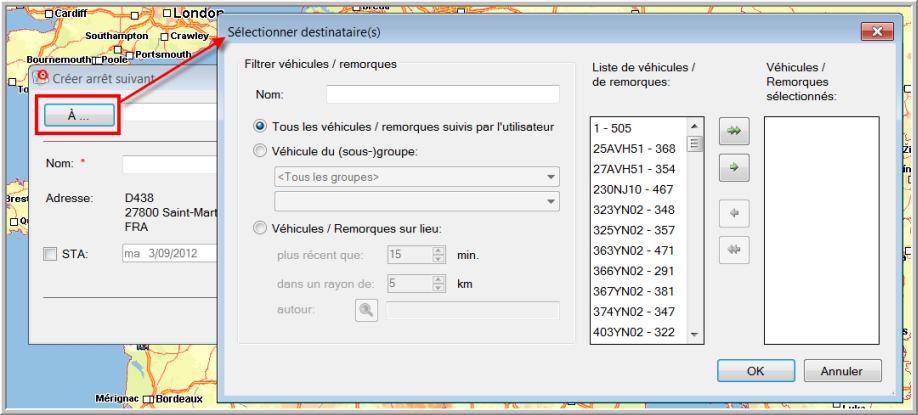Decrease the 'dans un rayon de' km spinner
The height and width of the screenshot is (415, 918).
coord(438,288)
